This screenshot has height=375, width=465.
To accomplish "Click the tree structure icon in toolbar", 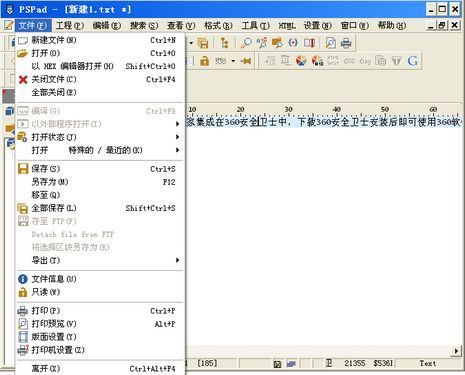I will tap(225, 43).
